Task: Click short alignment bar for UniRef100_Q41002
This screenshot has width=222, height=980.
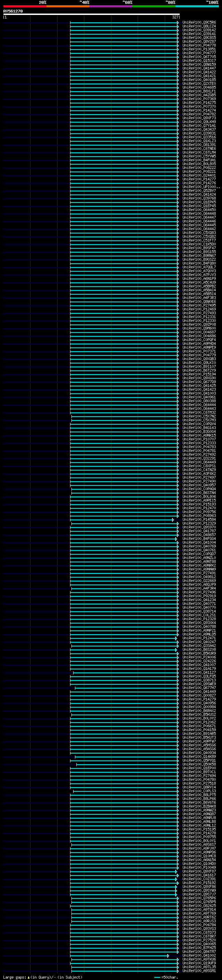Action: (120, 956)
